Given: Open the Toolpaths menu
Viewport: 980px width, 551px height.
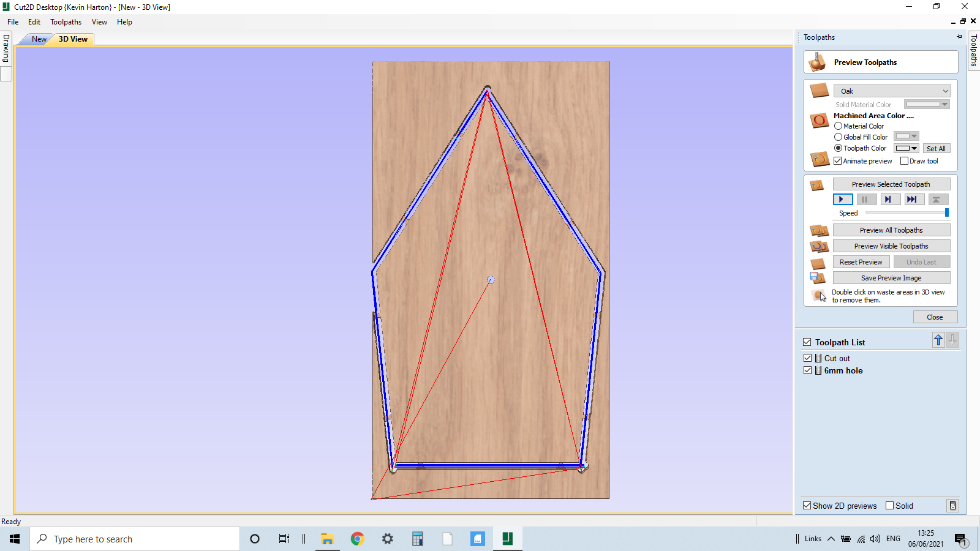Looking at the screenshot, I should tap(66, 21).
